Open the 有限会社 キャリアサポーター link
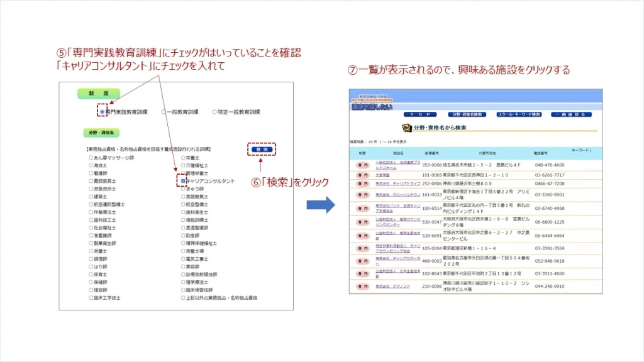The height and width of the screenshot is (362, 644). point(397,261)
